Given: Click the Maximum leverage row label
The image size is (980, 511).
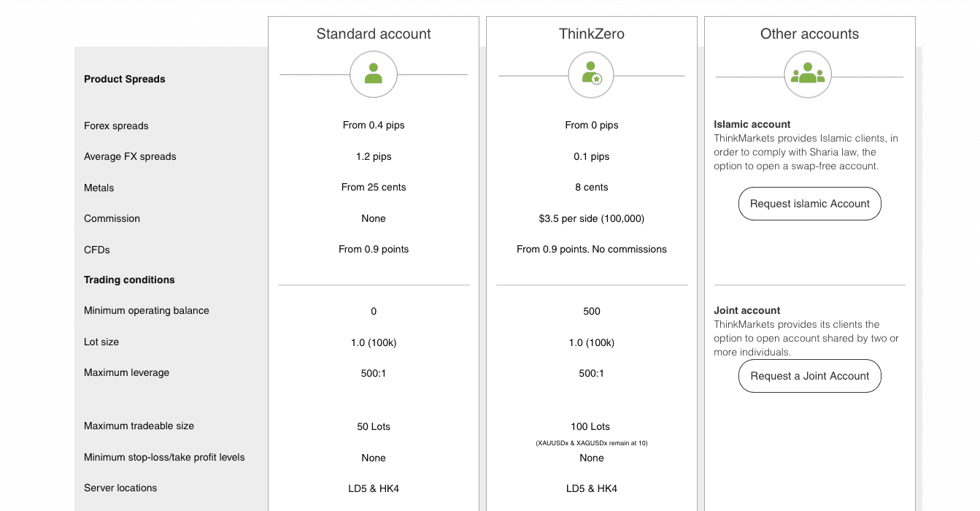Looking at the screenshot, I should (126, 372).
